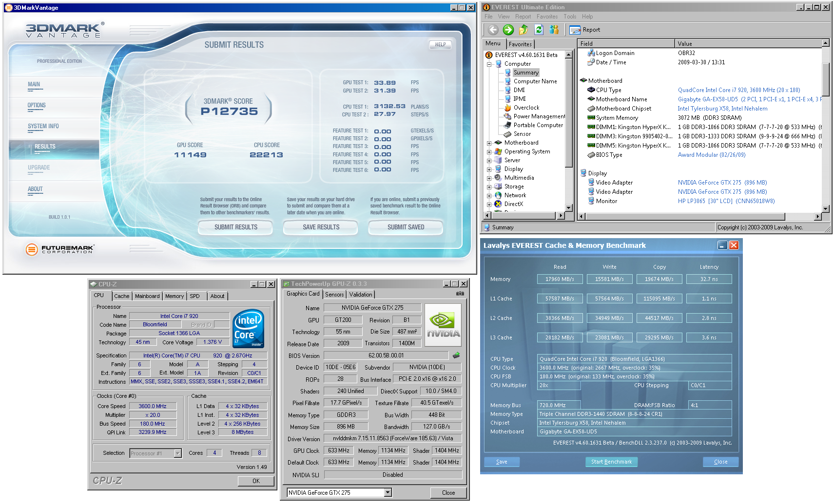
Task: Click the Memory Read value 17960 MB/s
Action: pyautogui.click(x=560, y=279)
